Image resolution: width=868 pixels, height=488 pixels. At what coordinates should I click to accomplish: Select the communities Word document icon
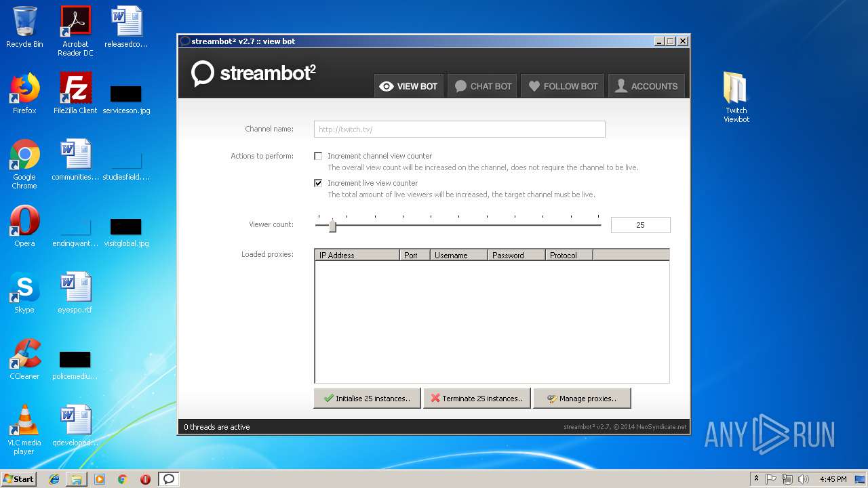coord(75,160)
